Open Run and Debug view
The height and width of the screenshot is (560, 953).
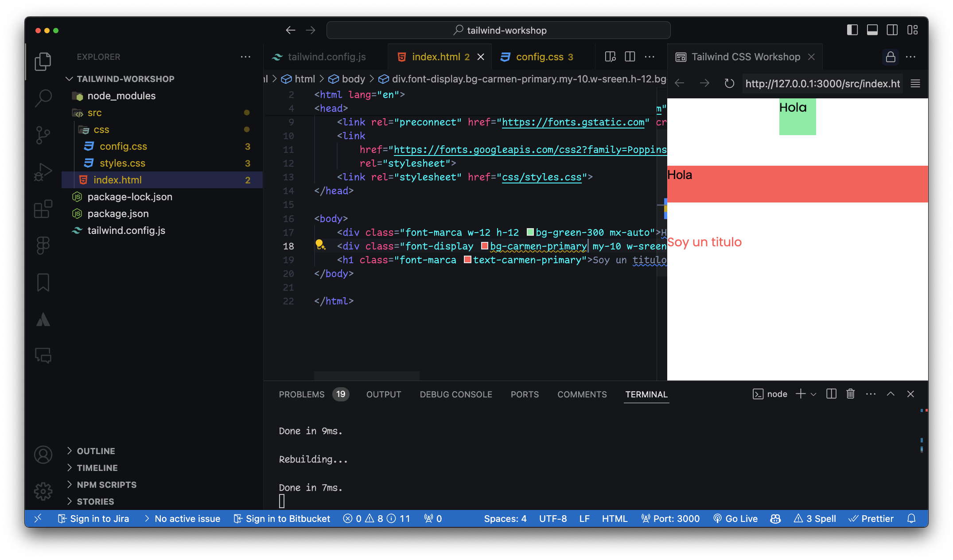click(x=43, y=172)
